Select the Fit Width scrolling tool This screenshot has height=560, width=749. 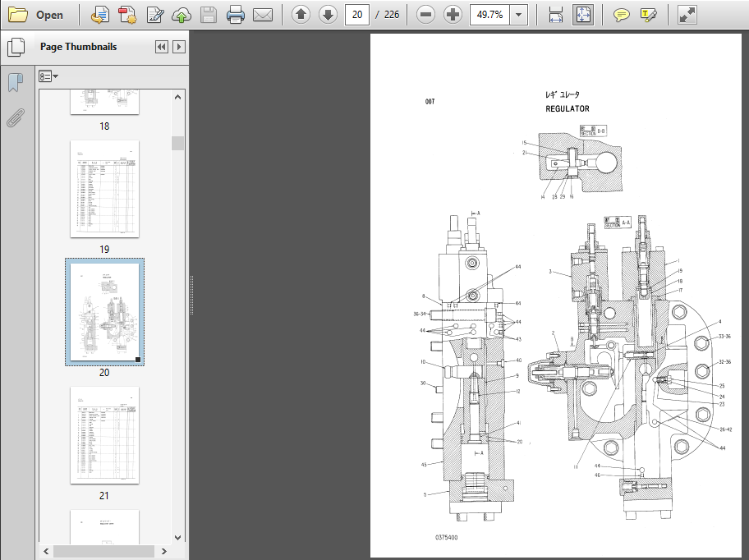[x=555, y=15]
